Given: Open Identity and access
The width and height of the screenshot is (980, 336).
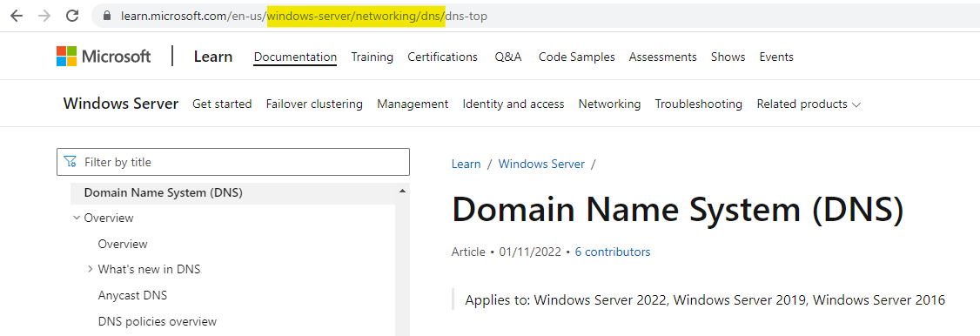Looking at the screenshot, I should [x=513, y=104].
